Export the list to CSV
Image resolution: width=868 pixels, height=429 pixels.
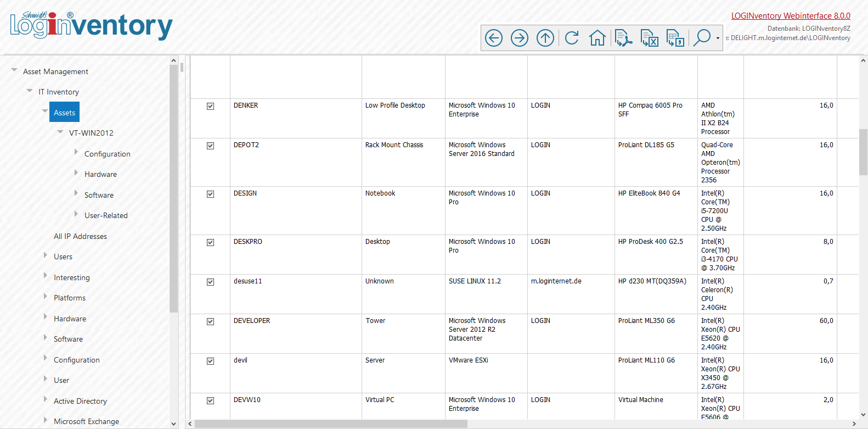pos(675,38)
